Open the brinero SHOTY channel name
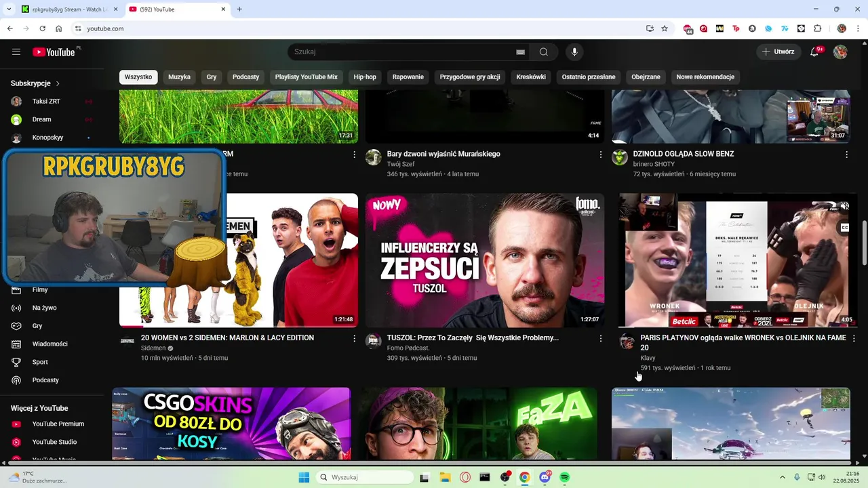868x488 pixels. pyautogui.click(x=654, y=164)
